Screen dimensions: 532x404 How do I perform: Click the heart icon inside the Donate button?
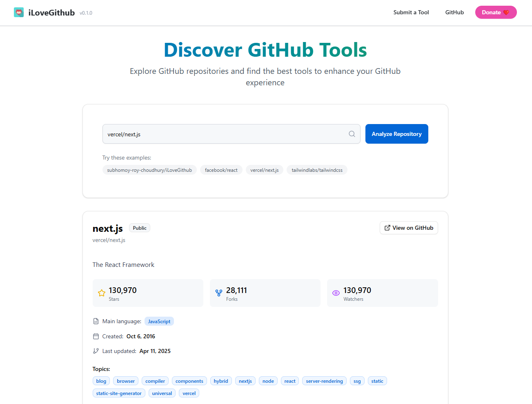coord(505,12)
